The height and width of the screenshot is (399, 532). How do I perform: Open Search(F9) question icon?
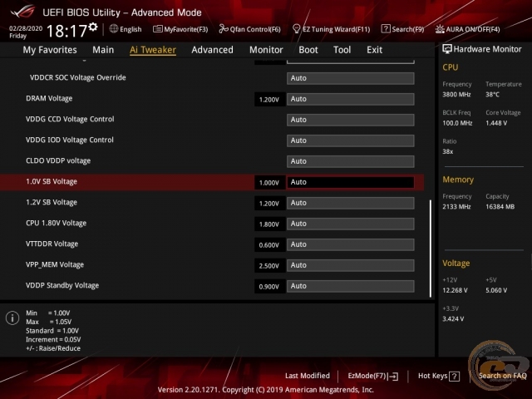tap(386, 29)
